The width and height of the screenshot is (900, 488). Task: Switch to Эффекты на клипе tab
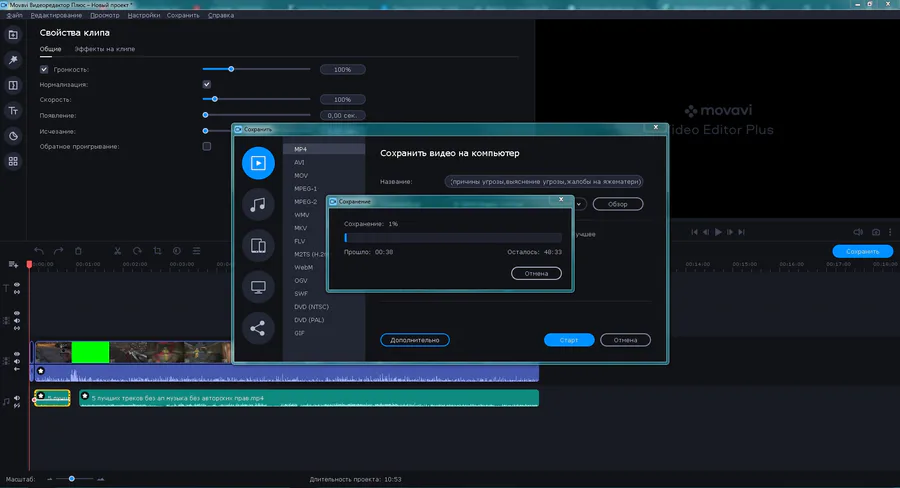pos(104,49)
